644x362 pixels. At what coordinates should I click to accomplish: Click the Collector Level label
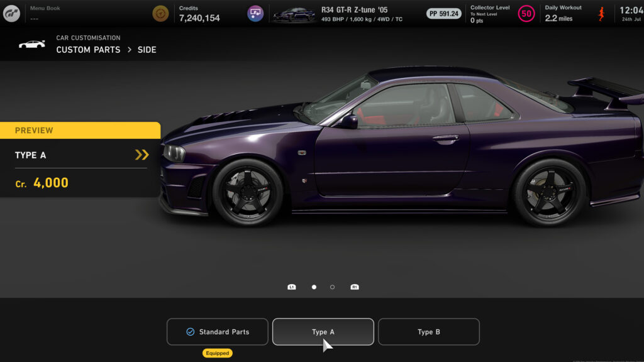coord(490,8)
